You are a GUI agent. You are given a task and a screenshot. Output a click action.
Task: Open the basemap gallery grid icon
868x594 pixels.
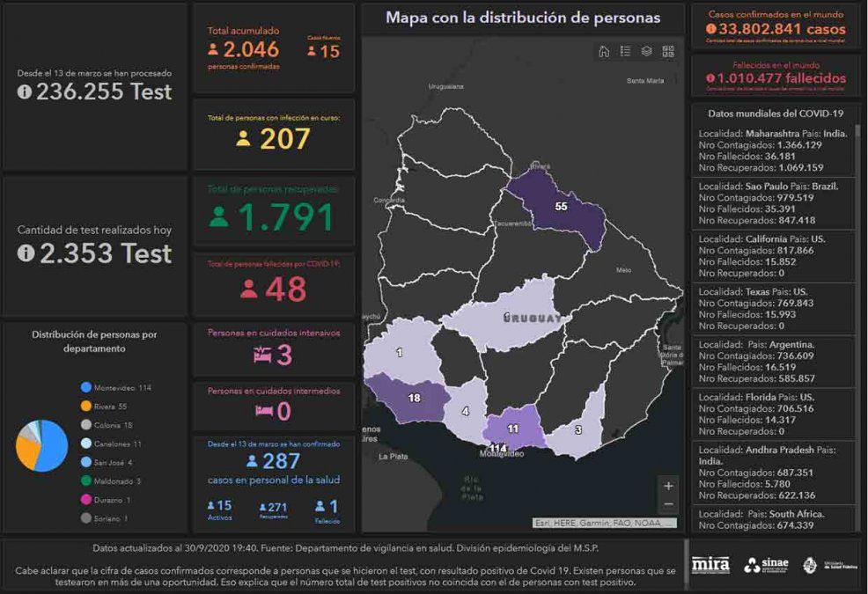point(668,52)
